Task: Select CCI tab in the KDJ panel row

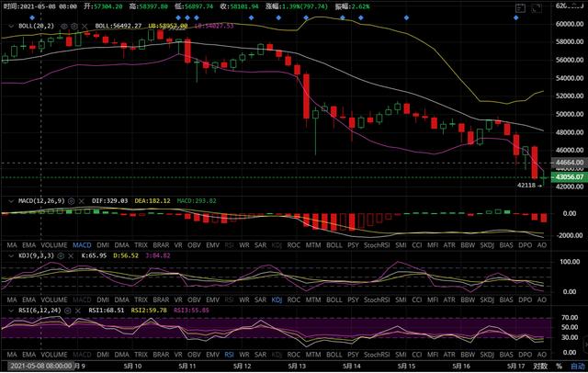Action: tap(416, 300)
